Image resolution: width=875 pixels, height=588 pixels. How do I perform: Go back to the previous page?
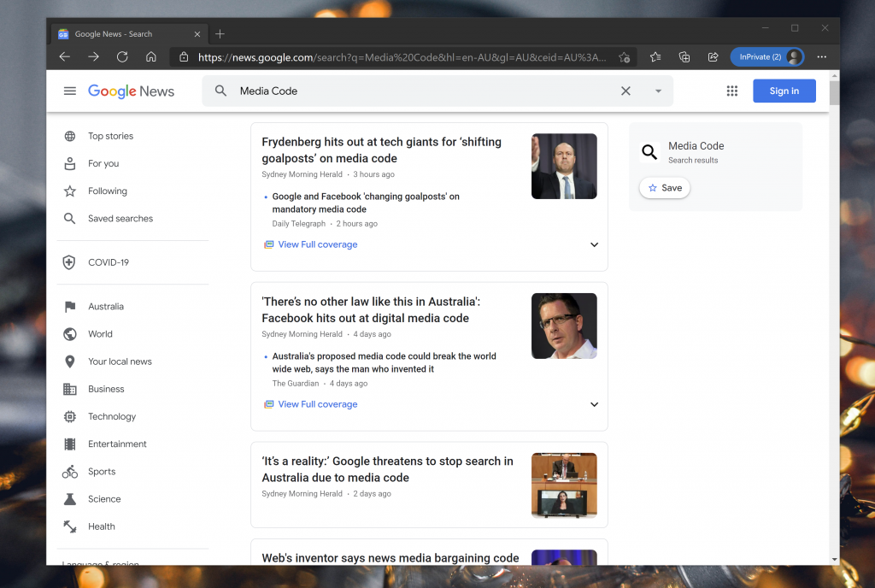65,57
